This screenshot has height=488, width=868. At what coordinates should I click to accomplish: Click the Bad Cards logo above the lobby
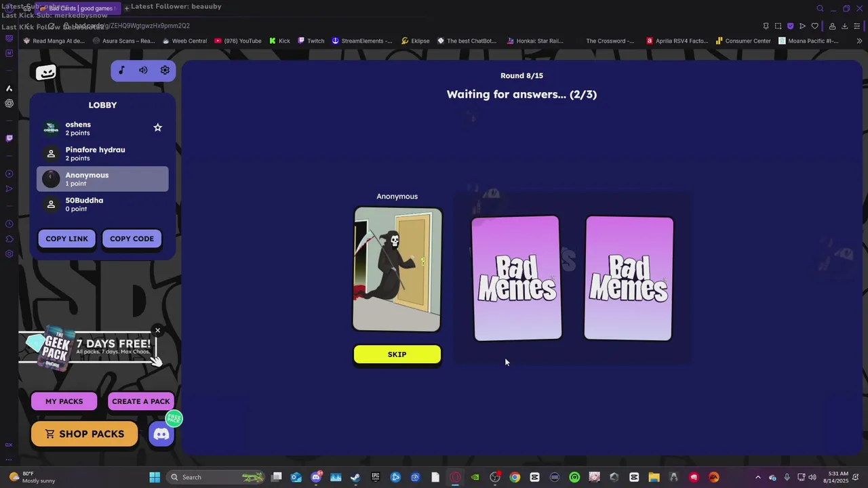click(x=46, y=73)
